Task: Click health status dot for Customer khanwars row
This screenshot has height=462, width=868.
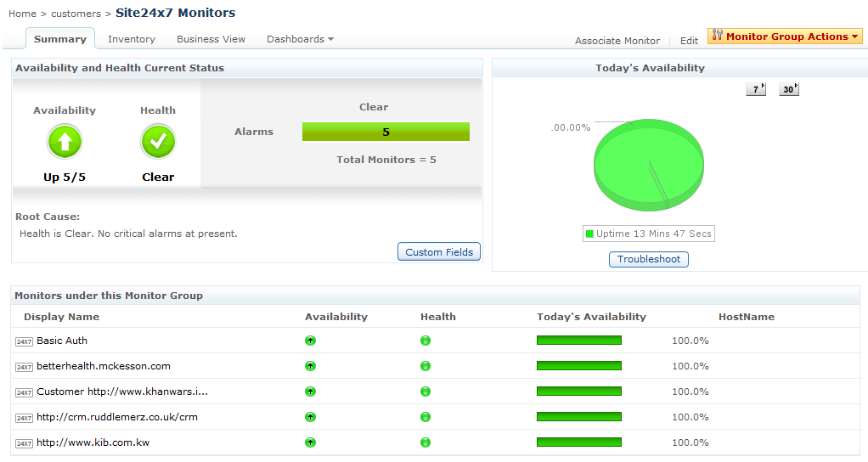Action: pyautogui.click(x=426, y=392)
